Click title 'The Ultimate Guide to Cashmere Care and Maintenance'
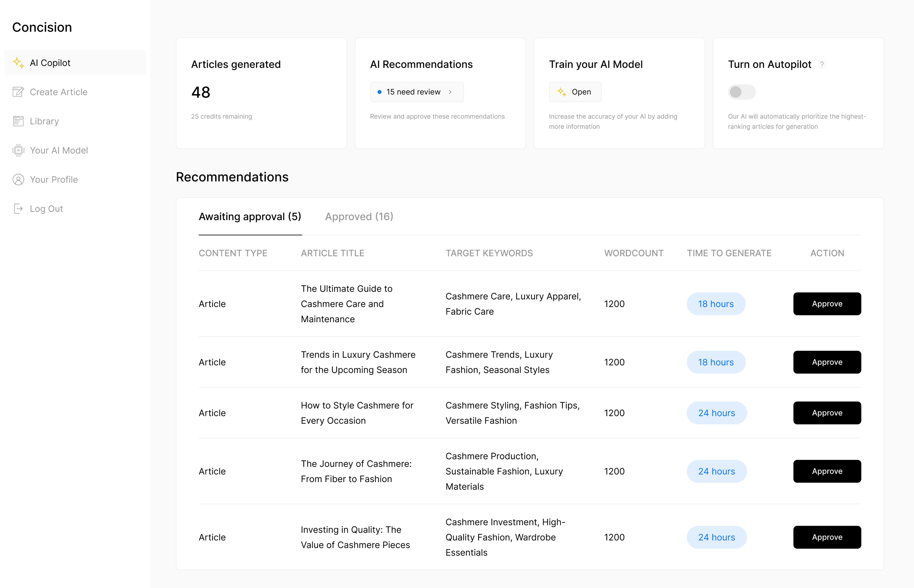Screen dimensions: 914x588 [347, 304]
